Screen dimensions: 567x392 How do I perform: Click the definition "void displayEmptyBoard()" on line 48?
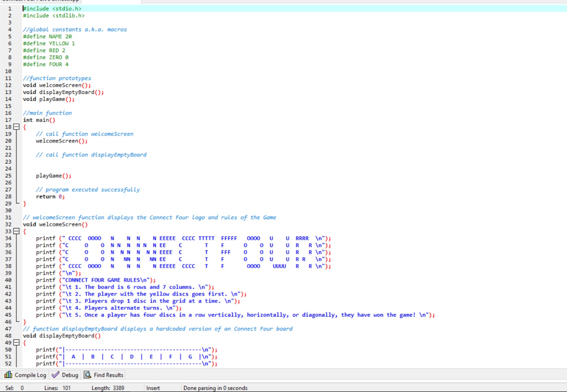[62, 336]
